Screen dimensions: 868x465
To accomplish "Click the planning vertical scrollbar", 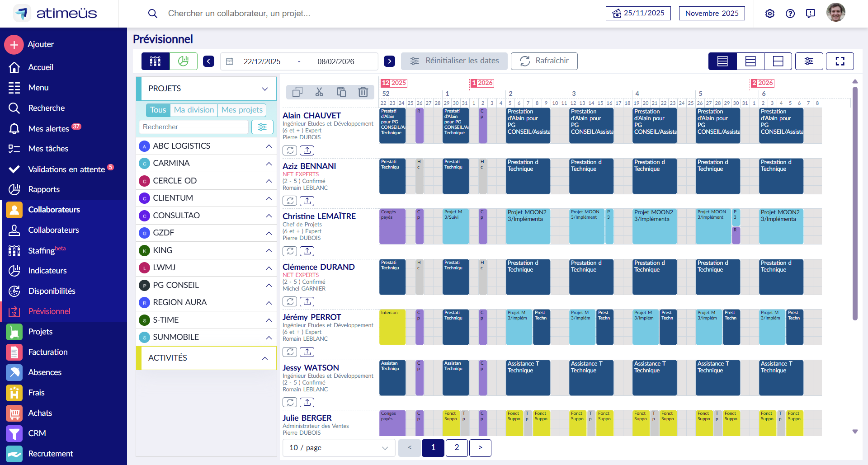I will point(855,203).
